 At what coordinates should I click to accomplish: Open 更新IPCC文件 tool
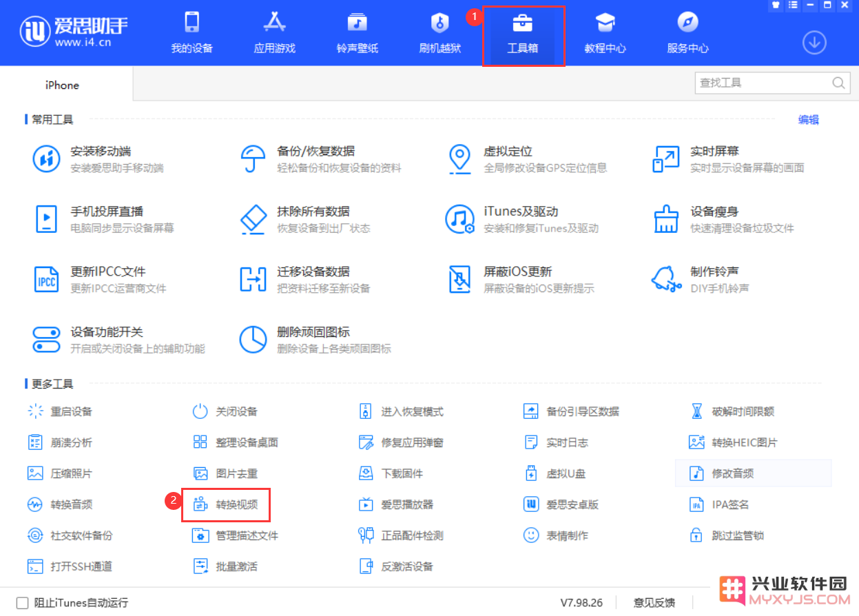pos(99,279)
